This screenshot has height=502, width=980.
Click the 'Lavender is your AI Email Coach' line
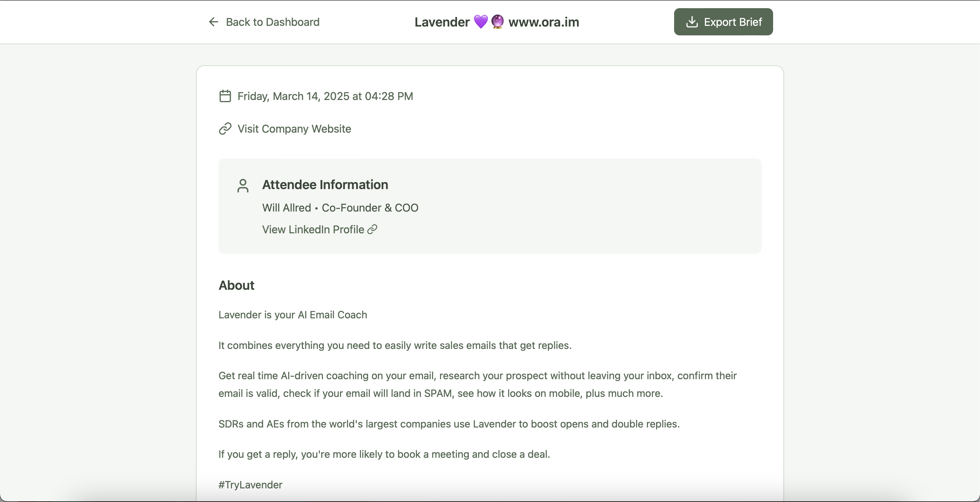tap(293, 315)
